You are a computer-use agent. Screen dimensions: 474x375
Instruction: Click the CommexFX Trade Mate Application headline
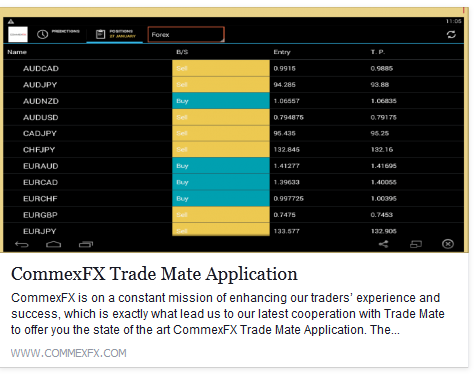coord(154,274)
